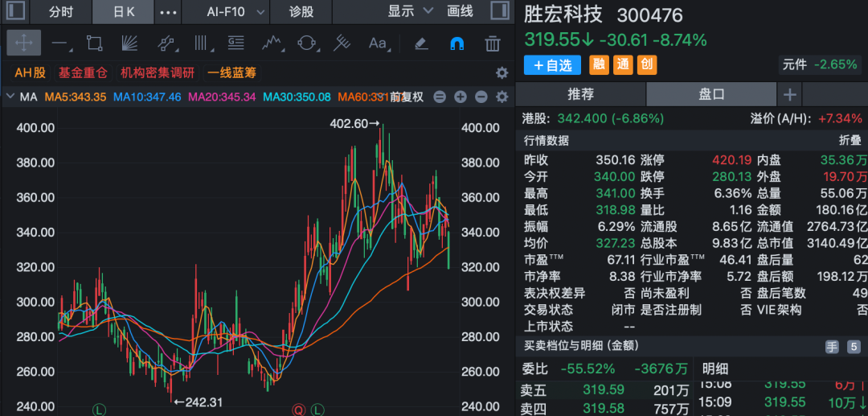The image size is (868, 416).
Task: Toggle the left sidebar panel icon
Action: pos(15,11)
